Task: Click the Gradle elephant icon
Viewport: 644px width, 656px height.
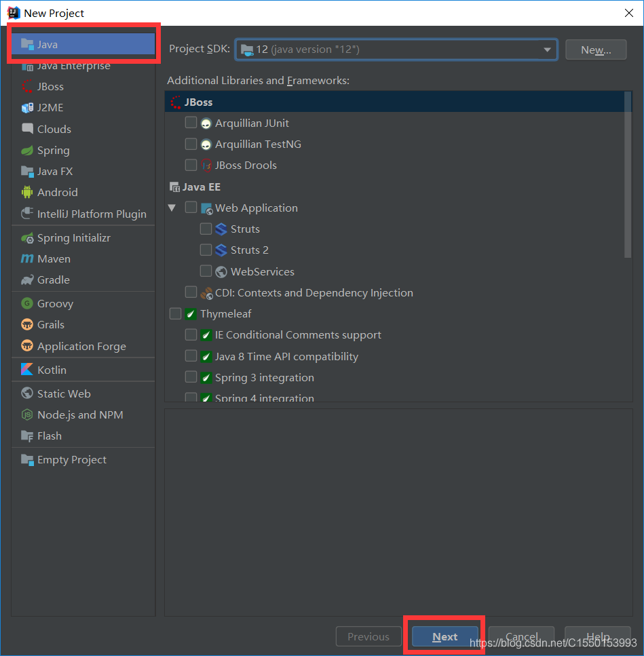Action: pyautogui.click(x=27, y=279)
